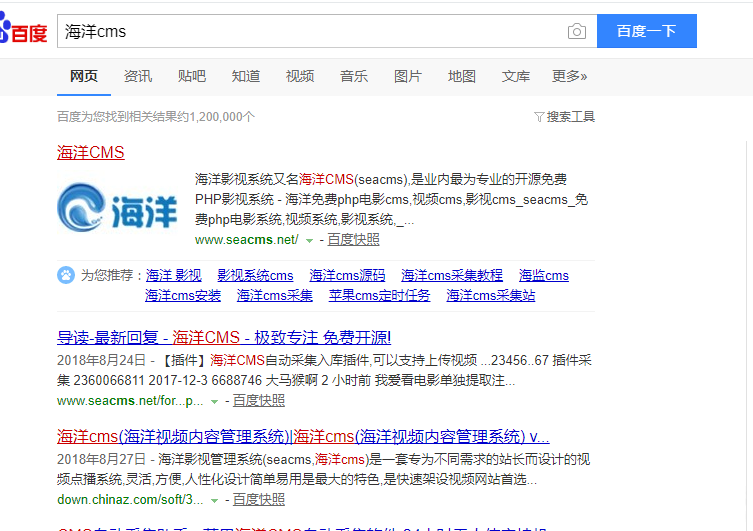Open recommended link 苹果cms定时任务

(x=379, y=295)
